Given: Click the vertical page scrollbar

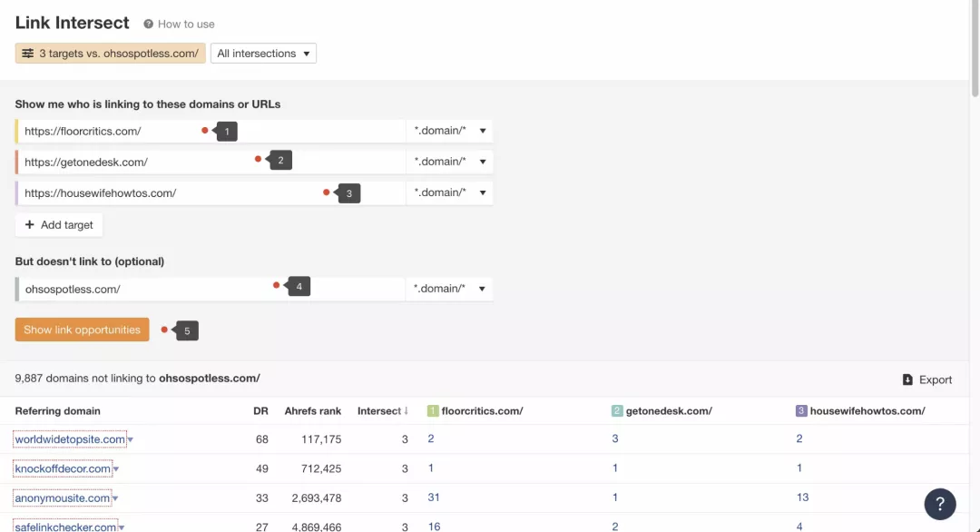Looking at the screenshot, I should [x=975, y=49].
